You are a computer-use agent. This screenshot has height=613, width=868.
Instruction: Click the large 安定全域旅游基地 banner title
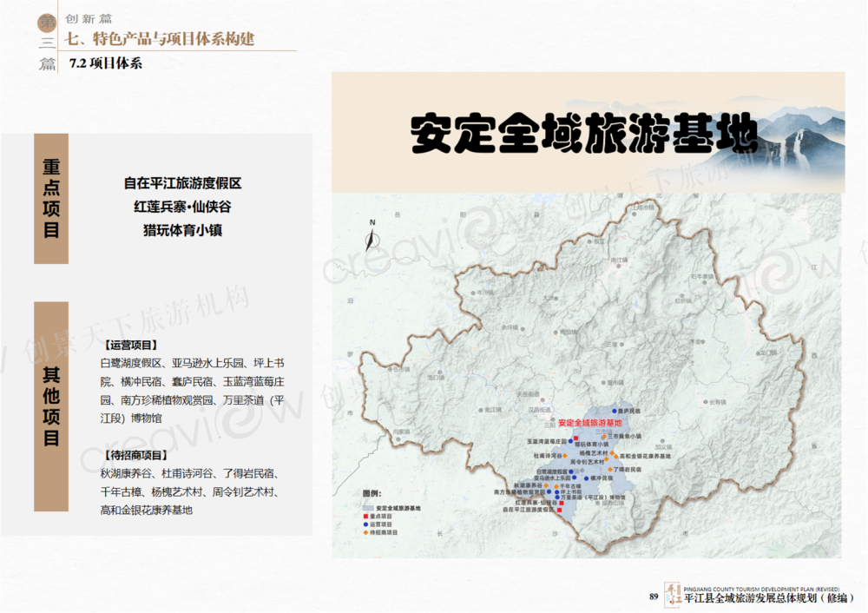coord(583,135)
